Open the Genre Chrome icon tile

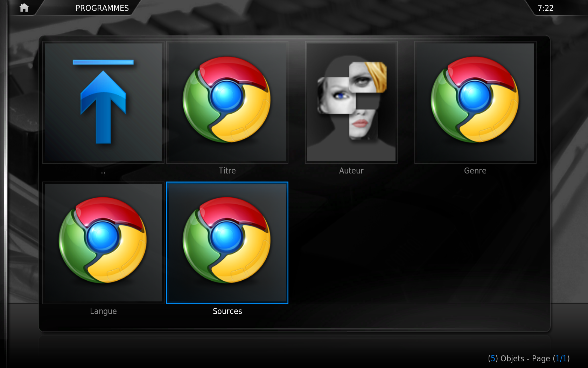(x=475, y=102)
